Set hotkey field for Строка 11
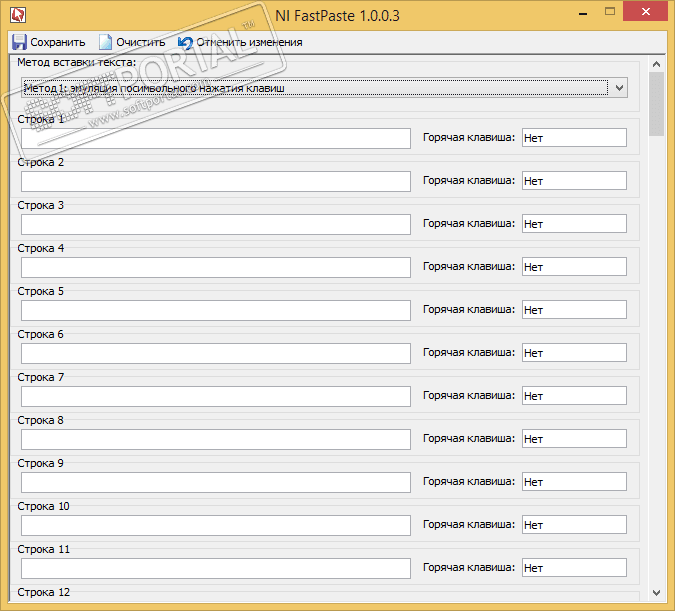Screen dimensions: 675x611 574,568
